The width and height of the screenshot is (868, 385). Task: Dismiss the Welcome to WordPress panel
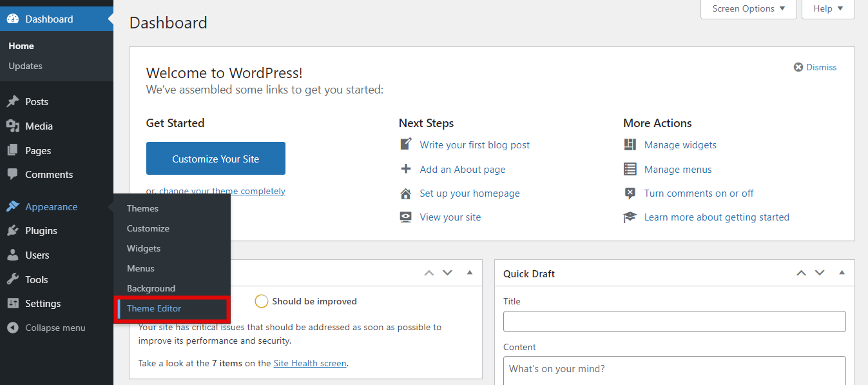coord(815,67)
